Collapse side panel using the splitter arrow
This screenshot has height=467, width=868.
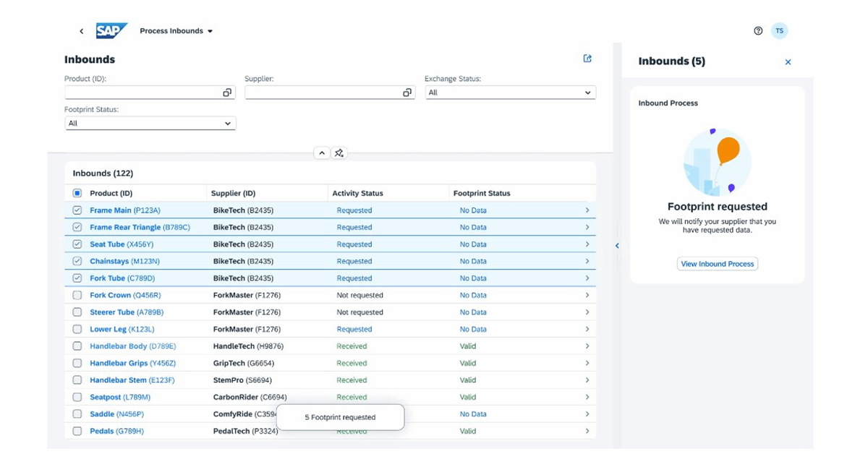(x=617, y=246)
